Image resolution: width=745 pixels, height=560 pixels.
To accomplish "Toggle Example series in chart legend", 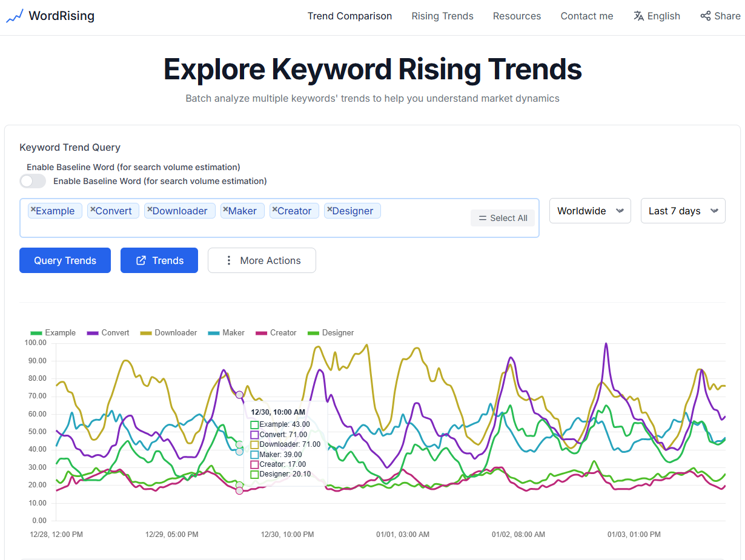I will [x=53, y=332].
